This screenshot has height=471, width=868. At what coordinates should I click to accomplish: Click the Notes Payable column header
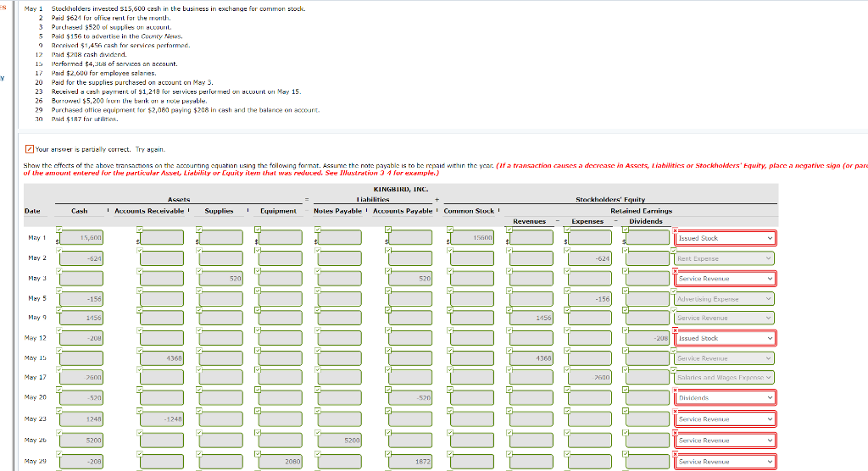337,211
